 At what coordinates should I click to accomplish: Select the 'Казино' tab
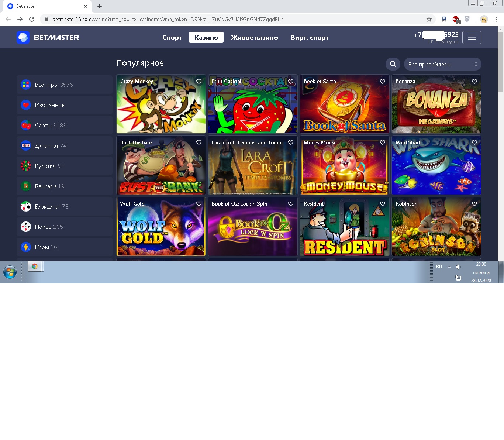(206, 37)
